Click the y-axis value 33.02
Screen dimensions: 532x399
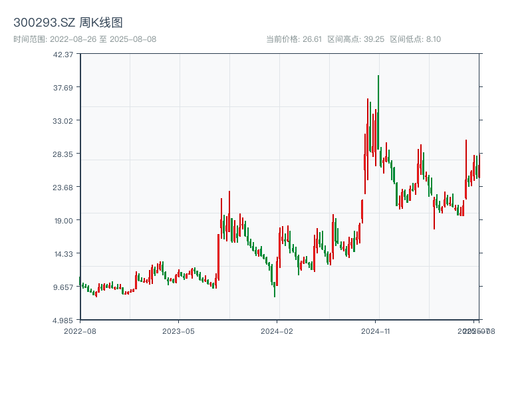pyautogui.click(x=63, y=121)
